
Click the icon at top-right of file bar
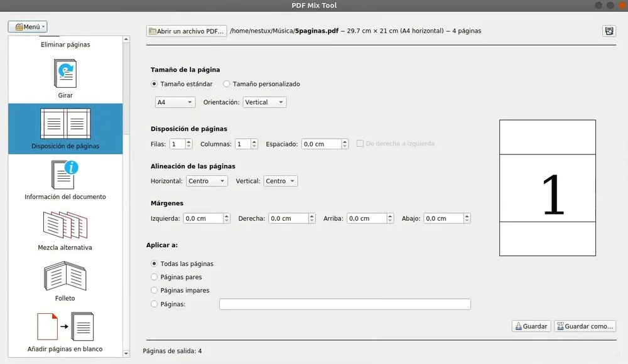click(x=609, y=31)
